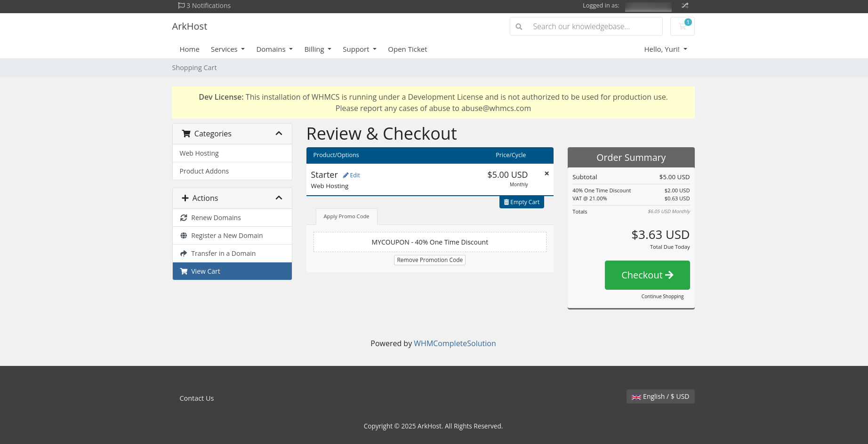
Task: Go to Open Ticket menu item
Action: pos(407,49)
